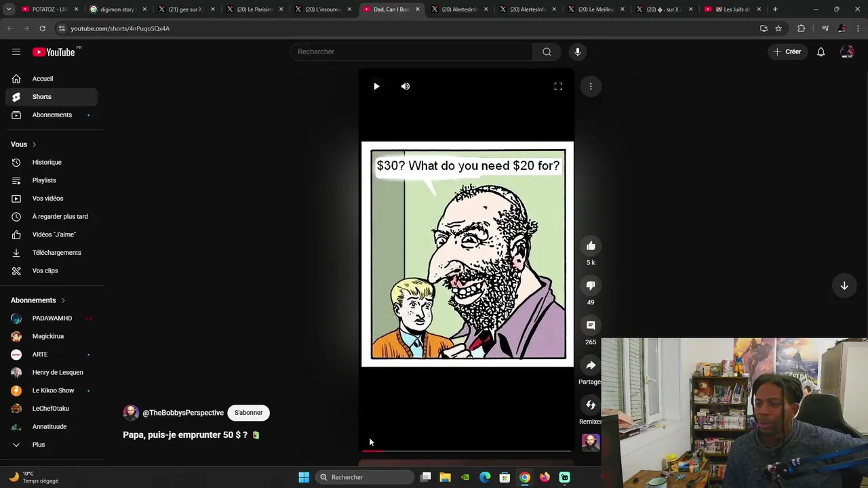Select Shorts in the sidebar
Screen dimensions: 868x488
tap(52, 97)
